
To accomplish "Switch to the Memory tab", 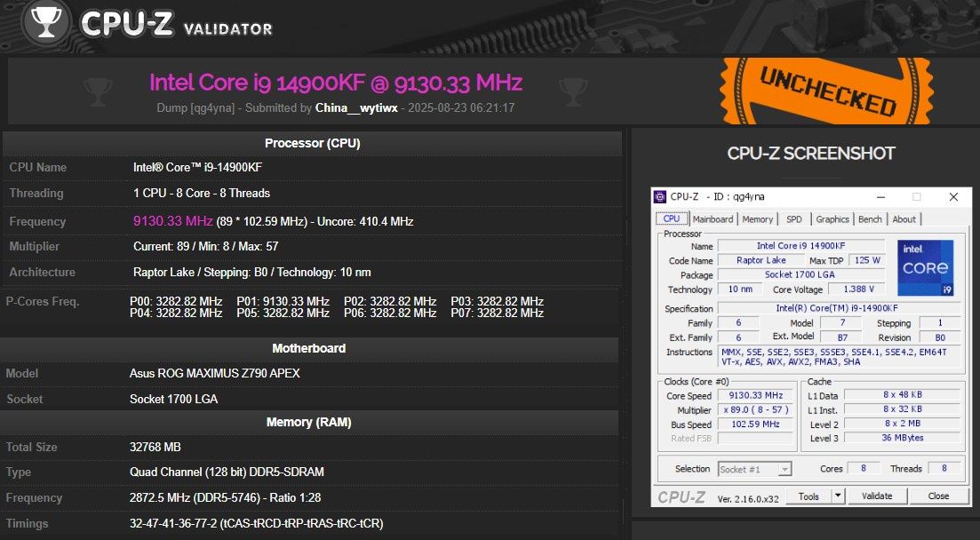I will [758, 219].
